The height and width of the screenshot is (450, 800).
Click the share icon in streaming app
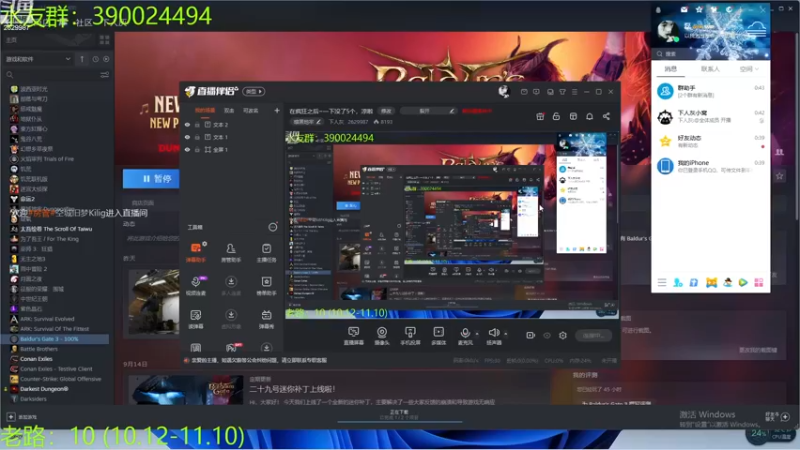[x=606, y=117]
